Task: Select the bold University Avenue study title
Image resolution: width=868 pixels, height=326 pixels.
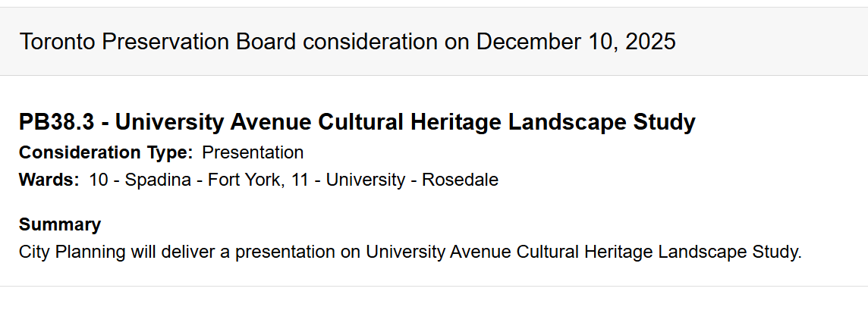Action: click(x=405, y=122)
